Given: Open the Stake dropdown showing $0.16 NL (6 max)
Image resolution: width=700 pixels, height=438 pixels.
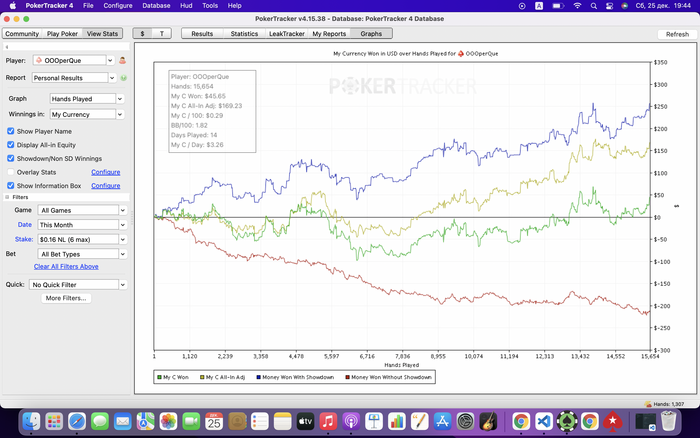Looking at the screenshot, I should point(83,239).
